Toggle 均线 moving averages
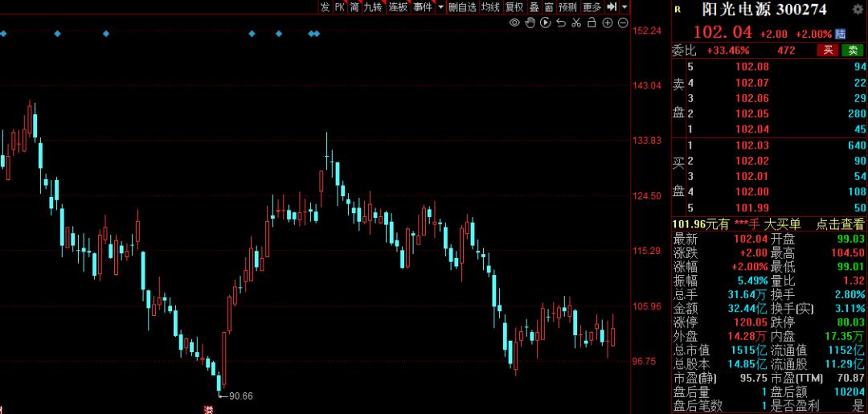This screenshot has width=868, height=414. pos(490,7)
